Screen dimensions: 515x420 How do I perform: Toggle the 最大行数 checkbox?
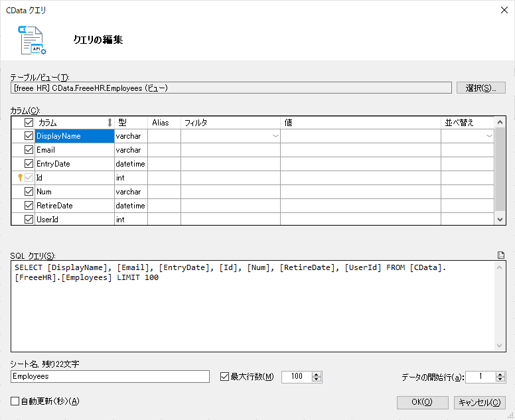225,377
